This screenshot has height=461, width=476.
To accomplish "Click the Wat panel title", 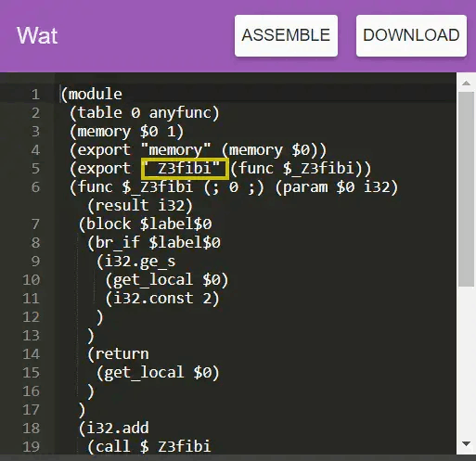I will [x=37, y=35].
